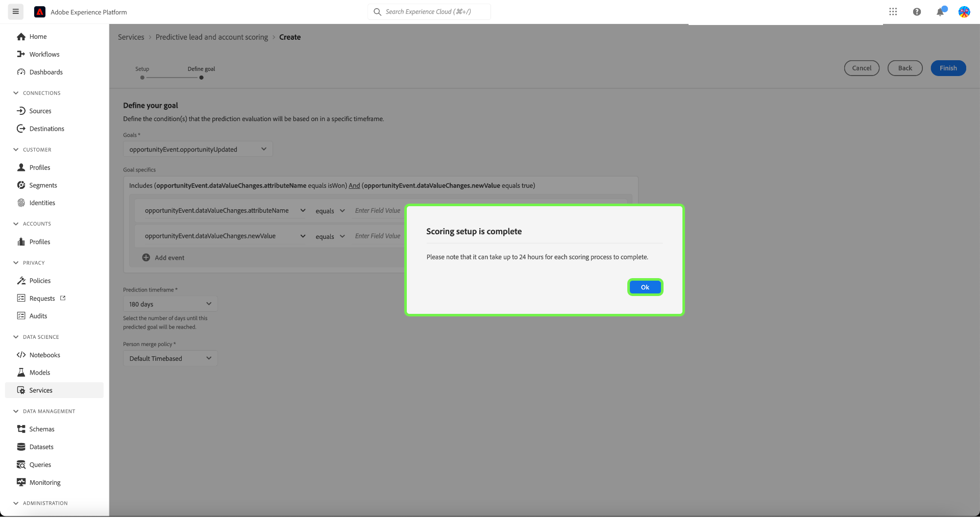The height and width of the screenshot is (518, 980).
Task: Click the Monitoring icon
Action: point(21,482)
